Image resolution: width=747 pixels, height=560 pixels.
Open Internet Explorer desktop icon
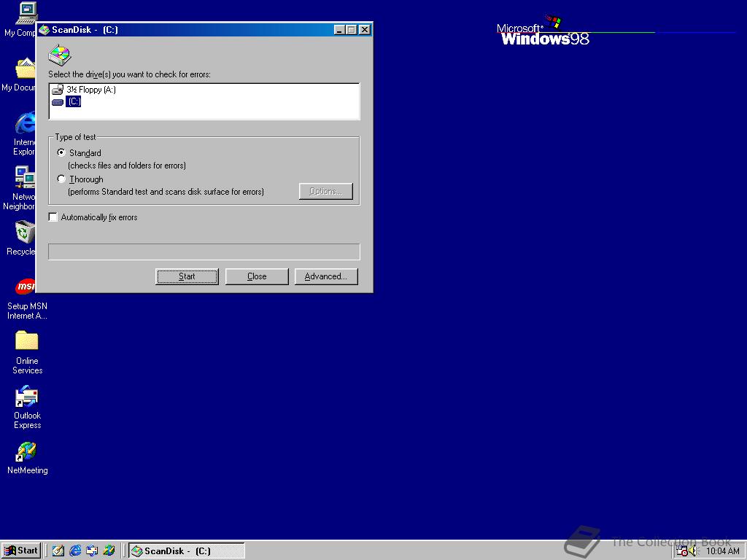(25, 133)
